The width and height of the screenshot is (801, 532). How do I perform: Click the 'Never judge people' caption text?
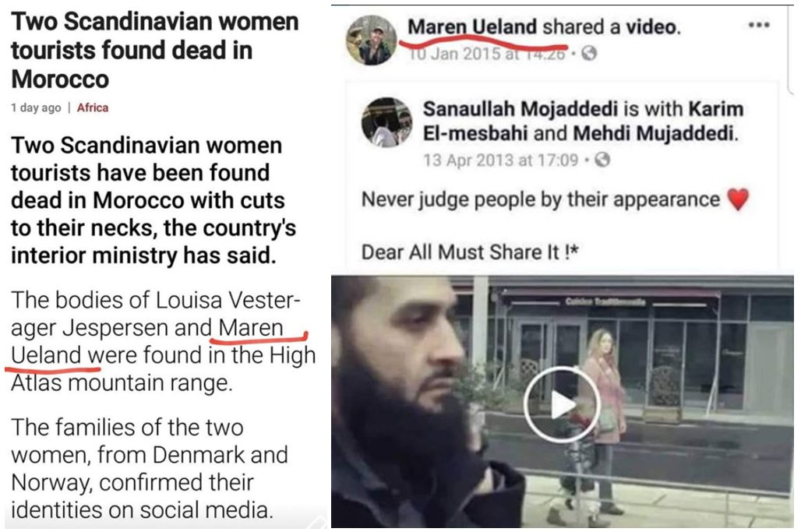tap(541, 199)
